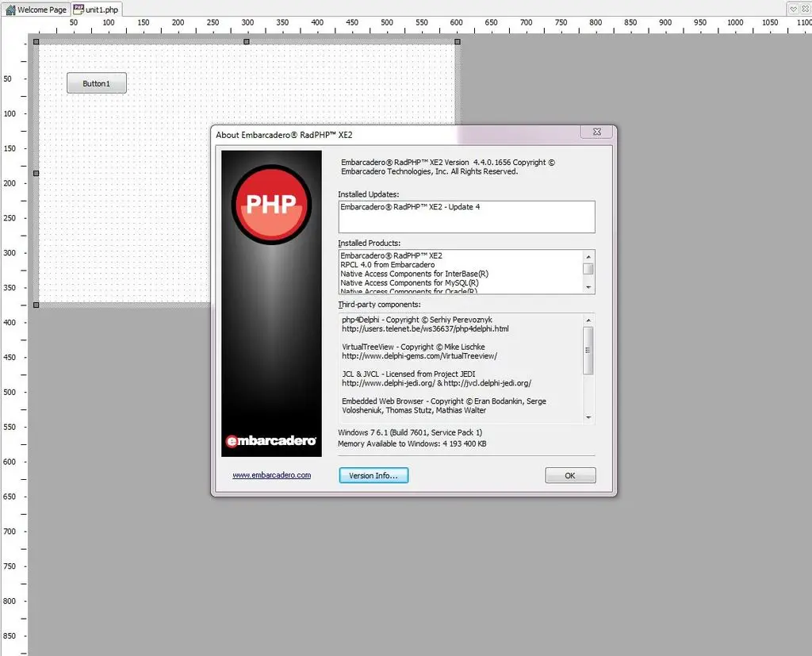Screen dimensions: 812x656
Task: Open the tab list dropdown arrow at top right
Action: [793, 9]
